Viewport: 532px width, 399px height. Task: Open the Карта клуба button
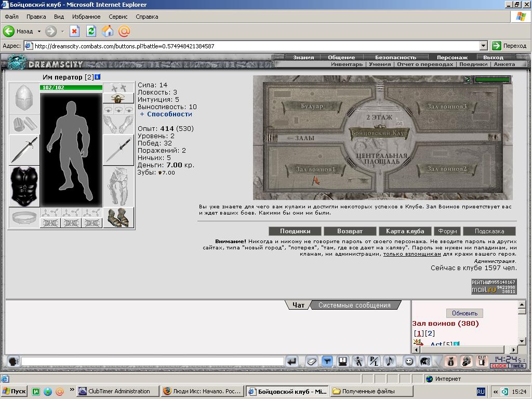click(x=405, y=231)
